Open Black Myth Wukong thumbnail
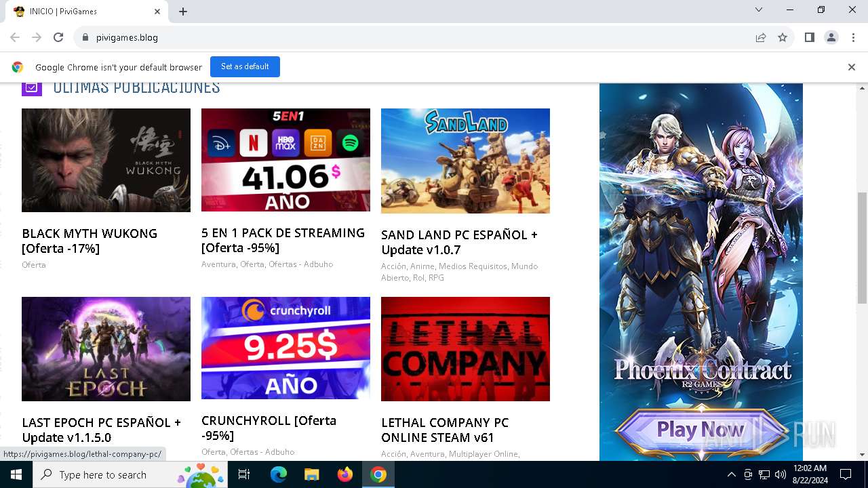Screen dimensions: 868x488 106,160
